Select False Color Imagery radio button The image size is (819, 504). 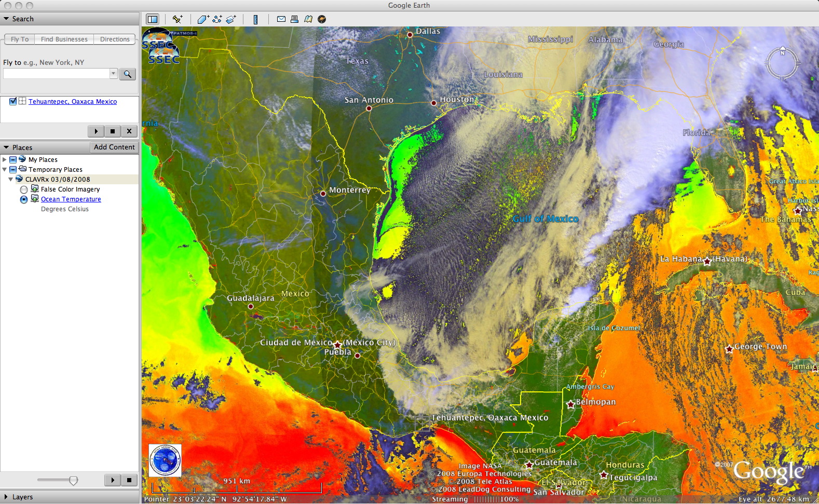tap(24, 190)
